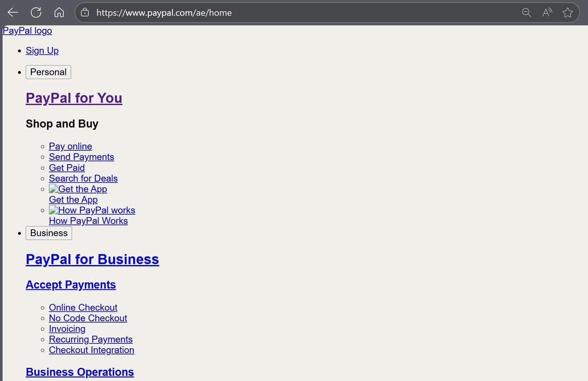Open the Checkout Integration link
This screenshot has height=381, width=588.
tap(92, 350)
